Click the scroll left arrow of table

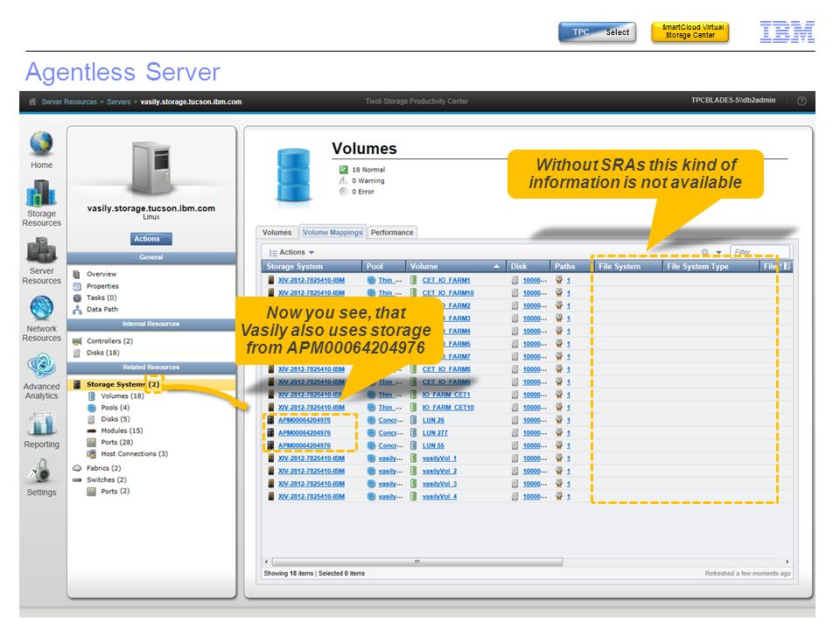tap(266, 562)
